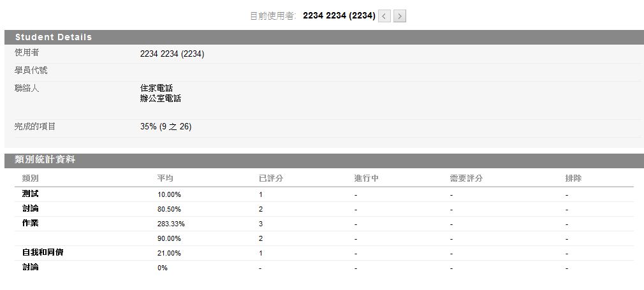Click the 排除 column header
Image resolution: width=644 pixels, height=290 pixels.
pyautogui.click(x=573, y=178)
